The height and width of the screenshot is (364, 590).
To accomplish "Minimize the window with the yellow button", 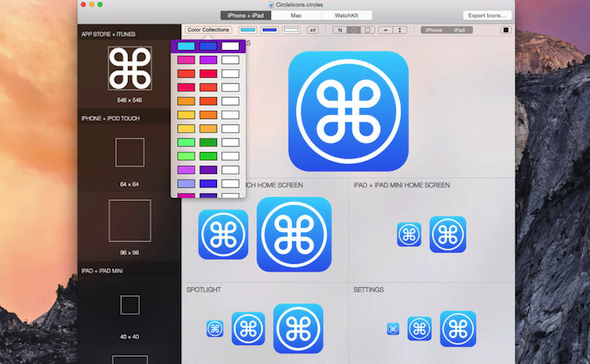I will coord(91,5).
